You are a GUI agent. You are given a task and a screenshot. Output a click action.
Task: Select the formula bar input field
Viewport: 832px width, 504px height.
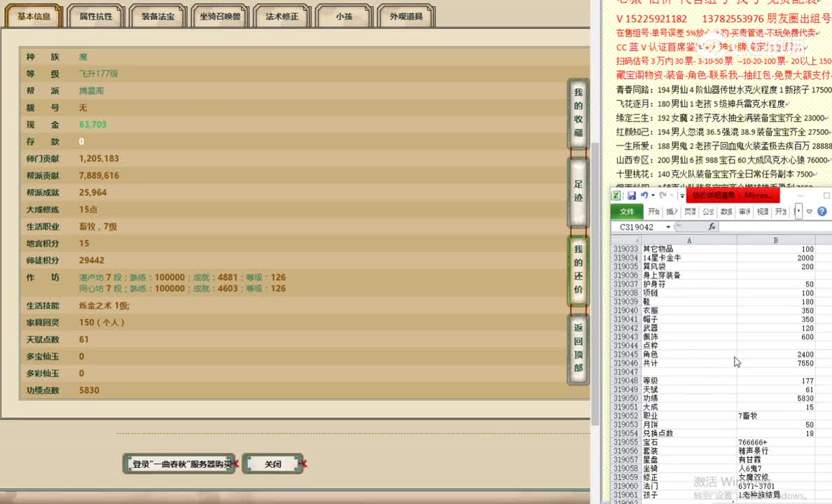point(770,226)
